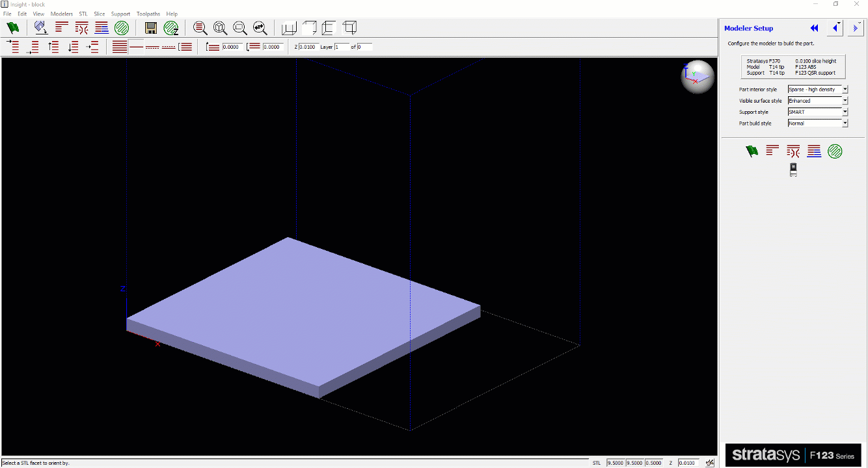The height and width of the screenshot is (468, 868).
Task: Create toolpaths with the green hatched circle icon
Action: pos(122,27)
